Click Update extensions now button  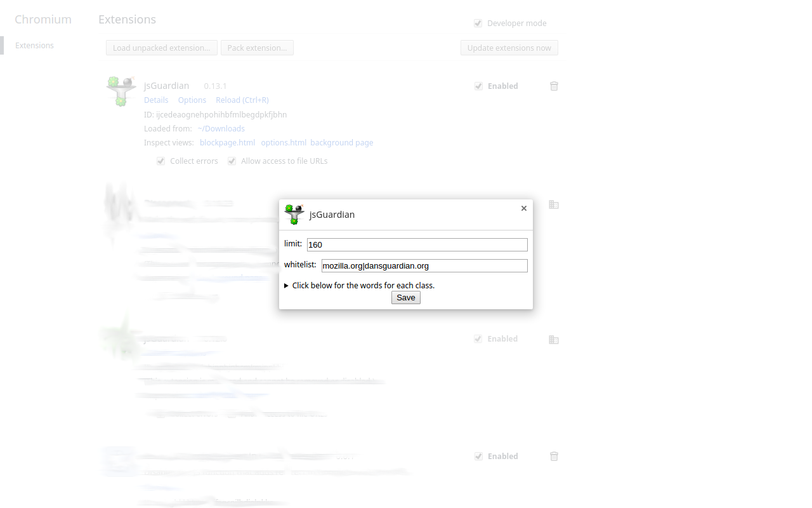(509, 48)
